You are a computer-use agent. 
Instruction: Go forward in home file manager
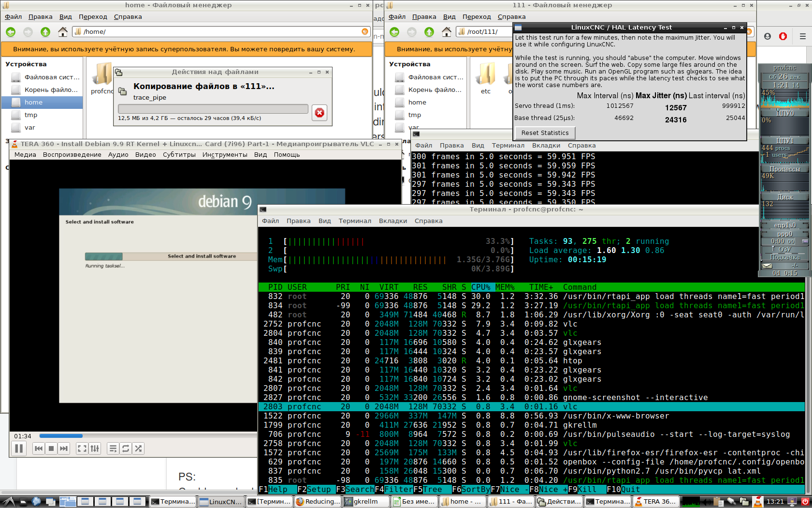[28, 32]
